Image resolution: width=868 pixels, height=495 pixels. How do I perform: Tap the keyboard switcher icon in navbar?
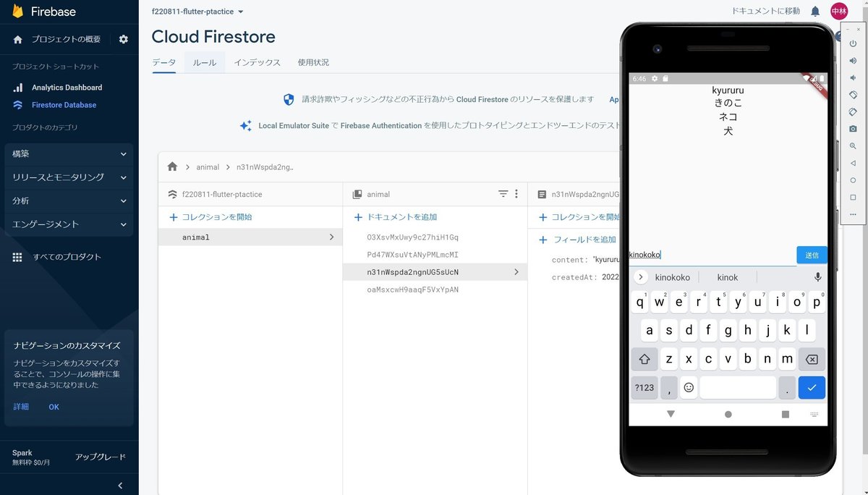pyautogui.click(x=816, y=415)
